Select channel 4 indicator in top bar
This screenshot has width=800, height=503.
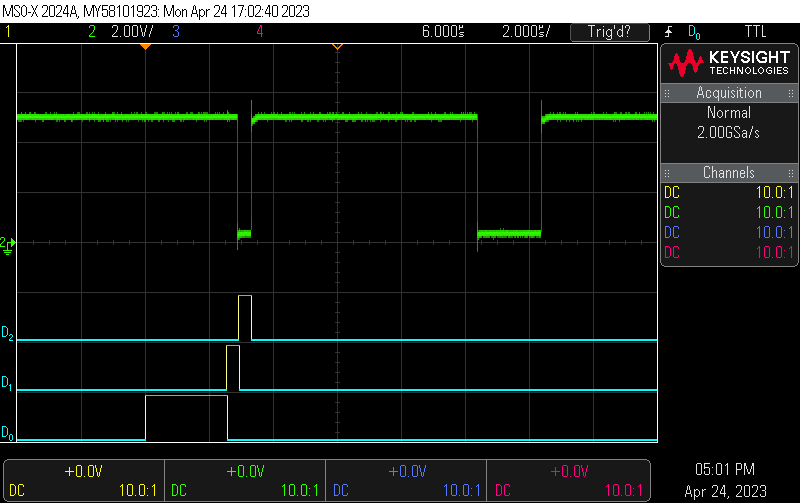pos(260,32)
